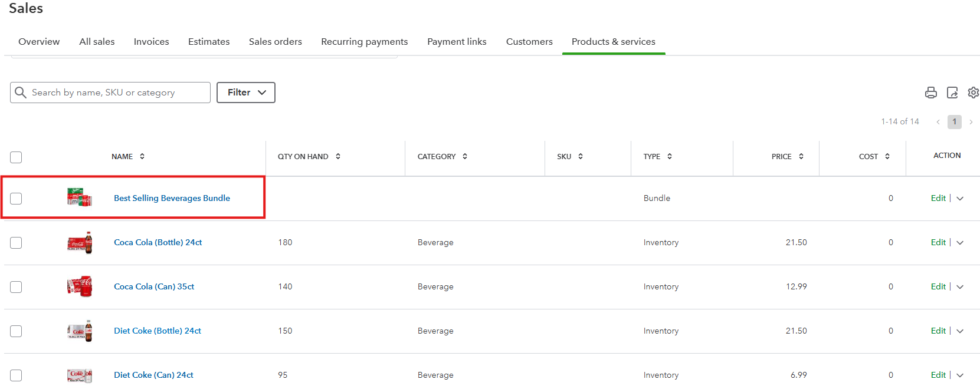Click the 1-14 of 14 count
Screen dimensions: 980x389
(900, 121)
